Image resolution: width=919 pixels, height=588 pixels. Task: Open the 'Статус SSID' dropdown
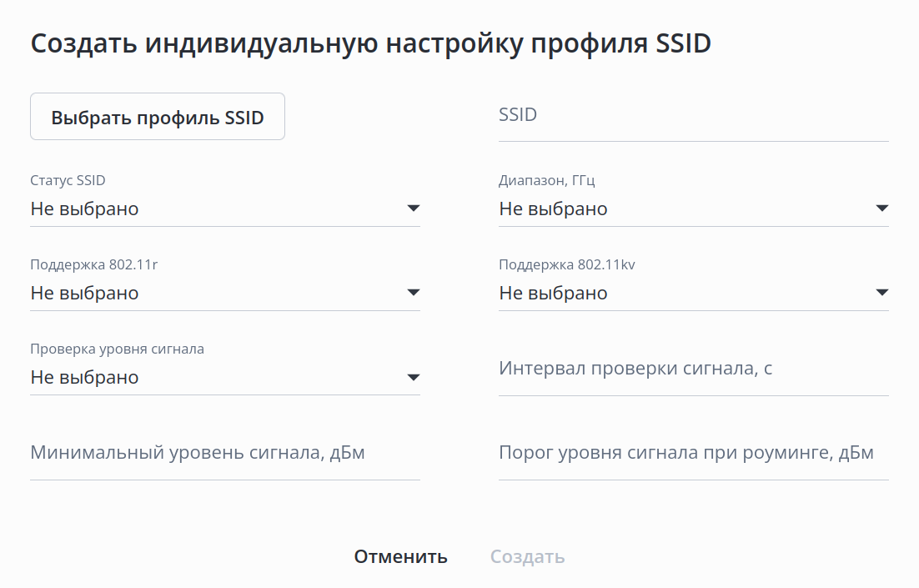point(208,209)
